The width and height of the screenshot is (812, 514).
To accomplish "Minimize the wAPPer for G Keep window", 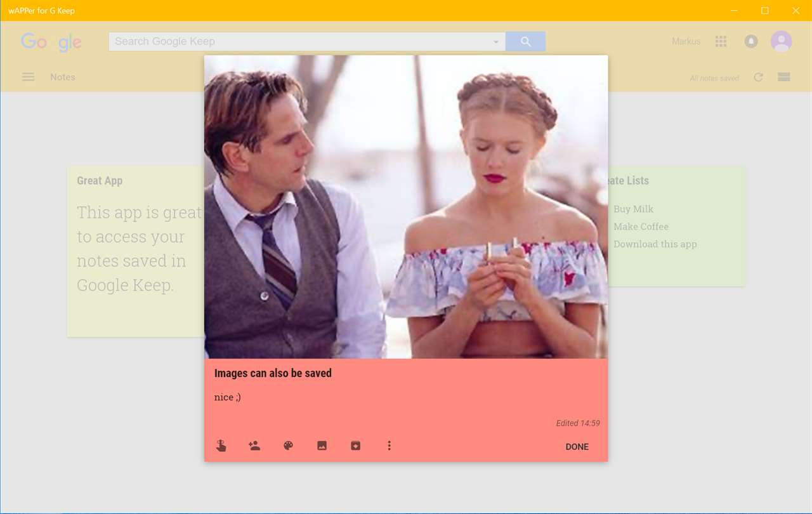I will (x=734, y=11).
